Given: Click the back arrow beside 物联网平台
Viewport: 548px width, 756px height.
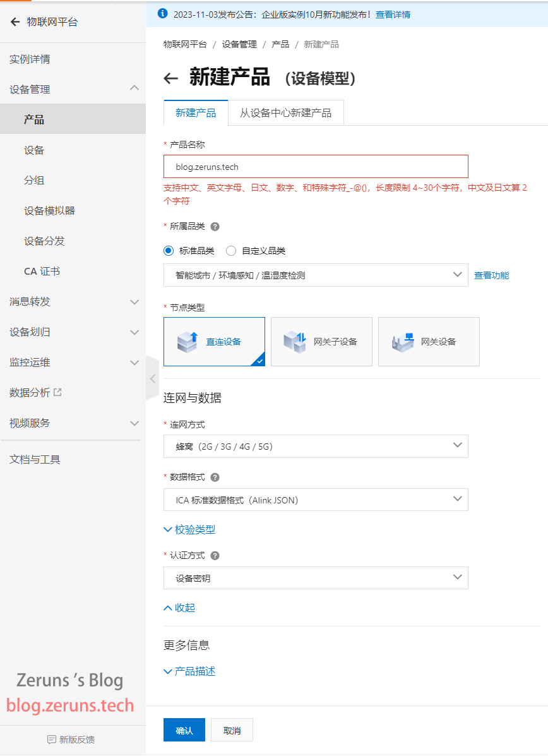Looking at the screenshot, I should point(15,22).
